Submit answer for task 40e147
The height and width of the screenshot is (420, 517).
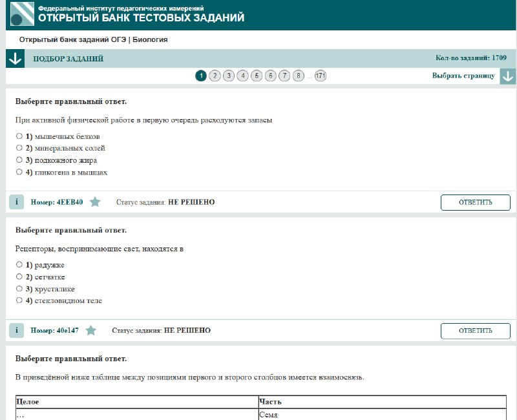(475, 331)
